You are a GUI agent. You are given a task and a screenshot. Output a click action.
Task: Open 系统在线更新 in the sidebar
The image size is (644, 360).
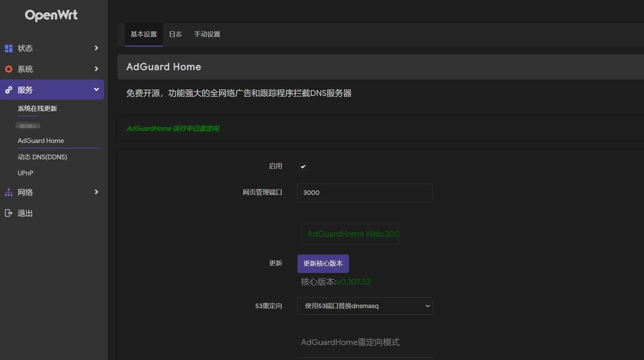click(38, 108)
